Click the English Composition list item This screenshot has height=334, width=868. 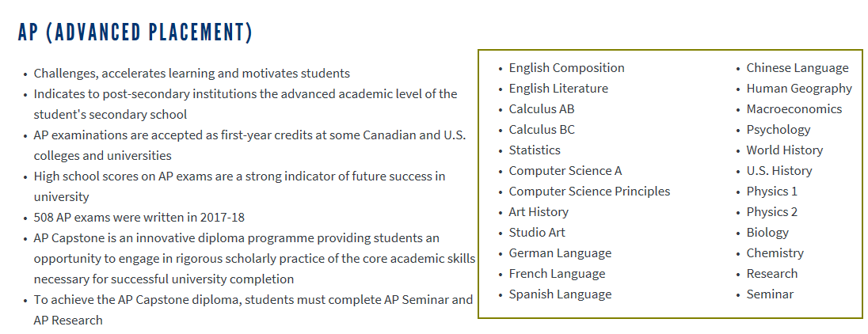point(566,68)
